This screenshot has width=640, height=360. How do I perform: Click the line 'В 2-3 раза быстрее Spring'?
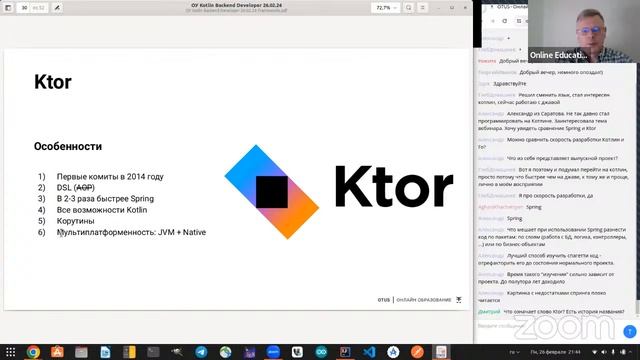105,198
